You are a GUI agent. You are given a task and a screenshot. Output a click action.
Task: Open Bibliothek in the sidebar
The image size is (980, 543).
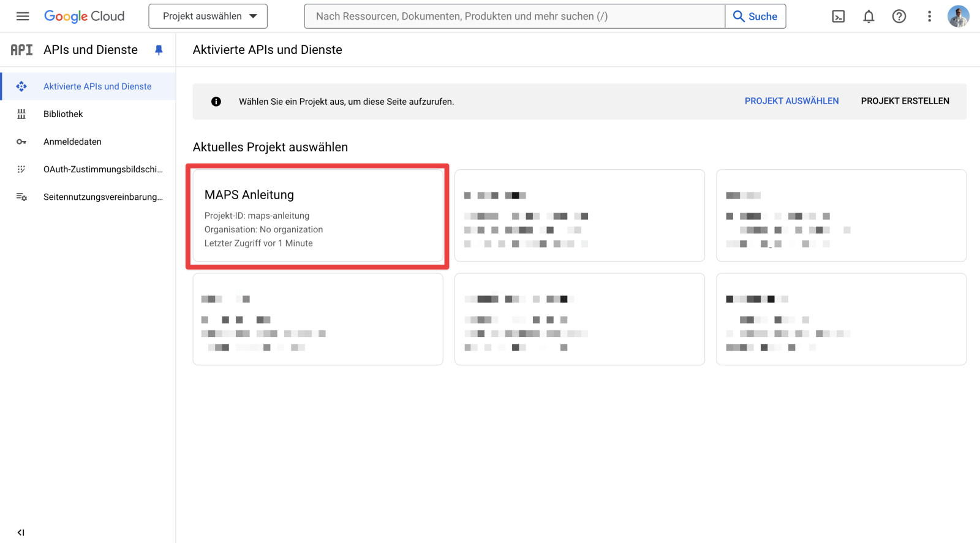[88, 114]
